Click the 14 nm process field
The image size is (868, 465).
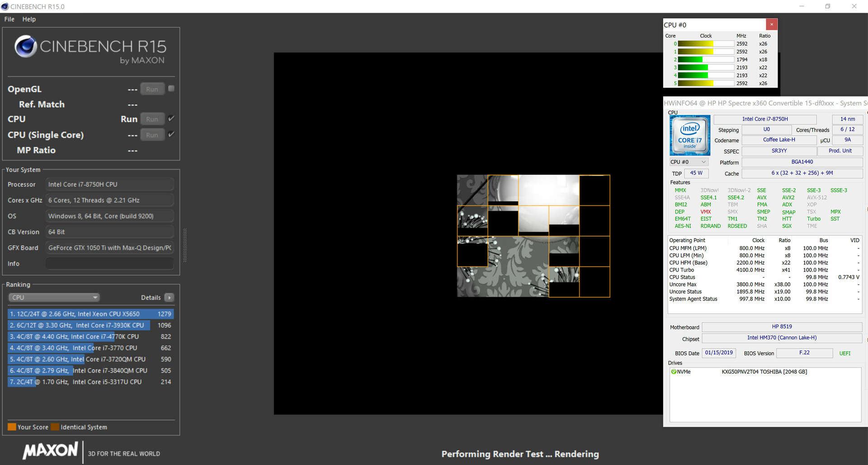(x=847, y=119)
